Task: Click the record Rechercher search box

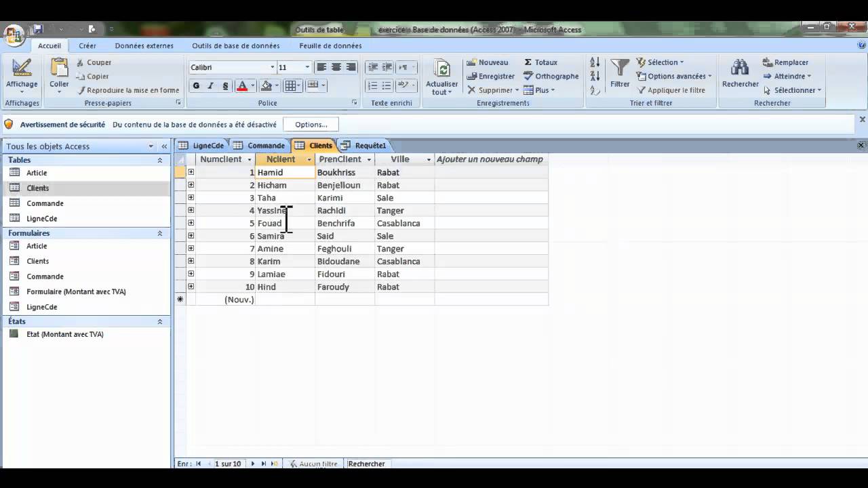Action: pos(369,464)
